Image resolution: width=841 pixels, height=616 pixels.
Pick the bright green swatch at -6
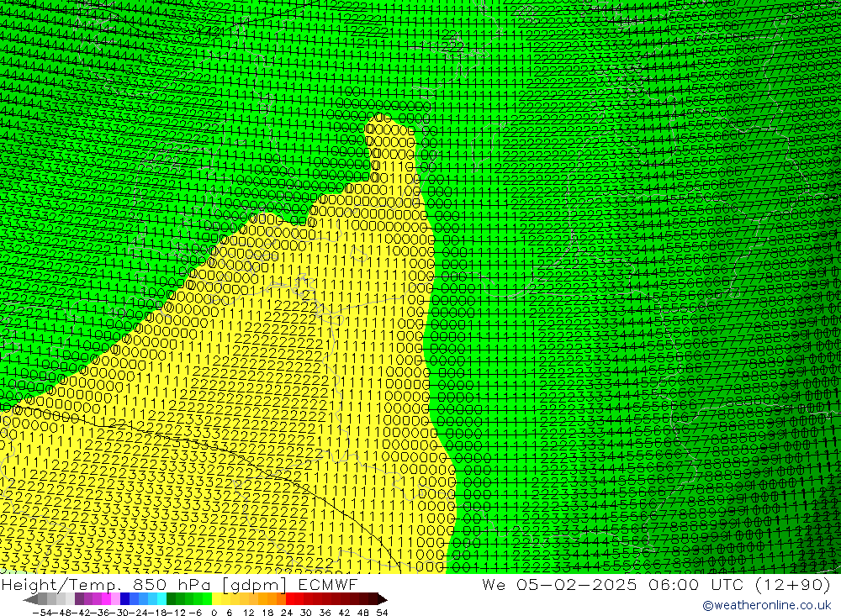click(207, 599)
